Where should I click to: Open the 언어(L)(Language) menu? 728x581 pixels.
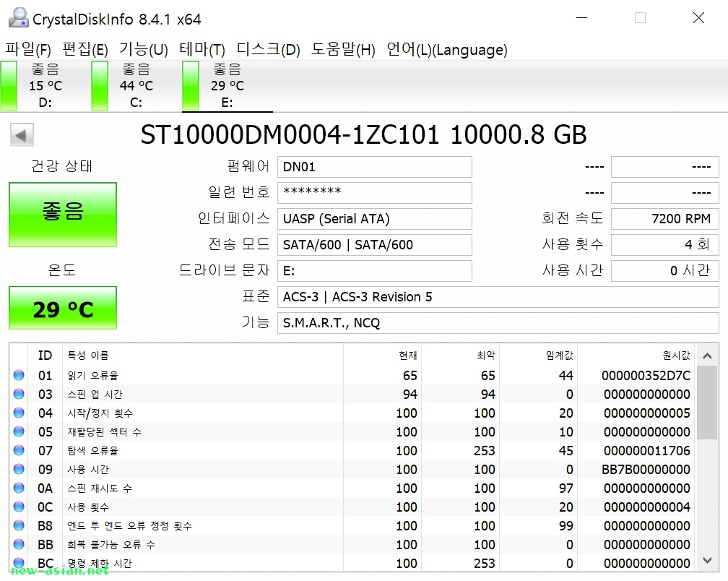[447, 49]
